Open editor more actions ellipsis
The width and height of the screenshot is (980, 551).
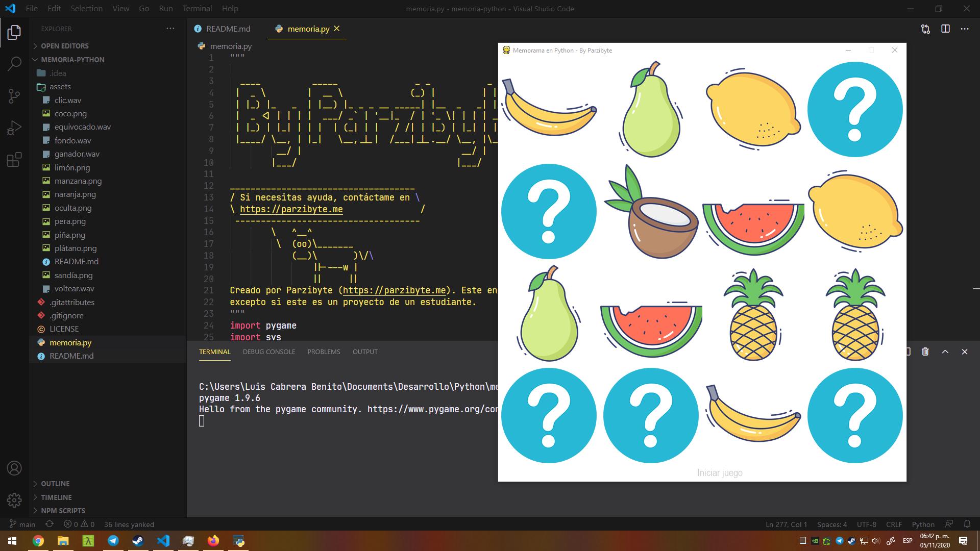coord(964,29)
